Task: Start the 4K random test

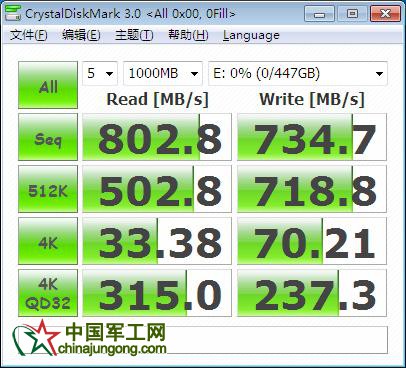Action: [48, 241]
